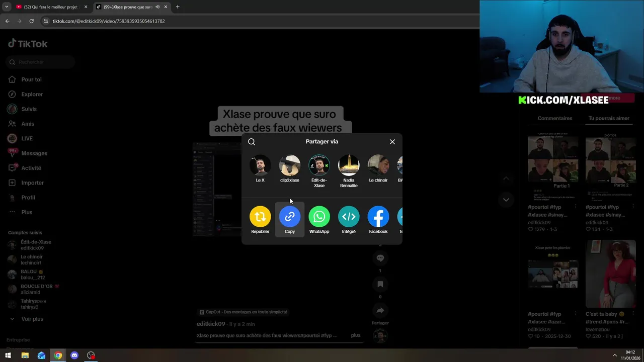Viewport: 644px width, 362px height.
Task: Show hidden system tray icons
Action: pyautogui.click(x=614, y=355)
